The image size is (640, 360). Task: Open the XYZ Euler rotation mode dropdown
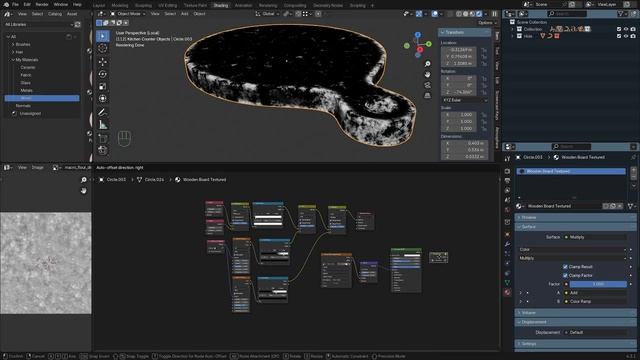(464, 100)
